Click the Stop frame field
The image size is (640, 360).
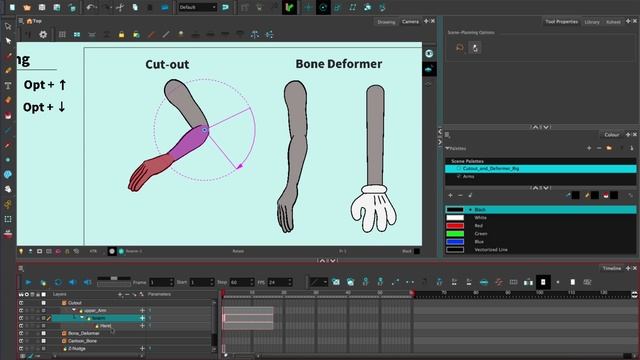tap(242, 282)
